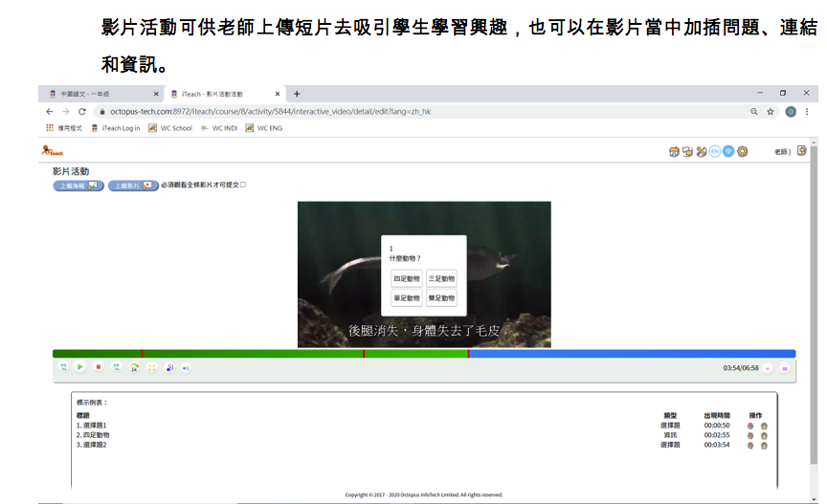Viewport: 827px width, 504px height.
Task: Open the Chrome profile avatar
Action: coord(791,112)
